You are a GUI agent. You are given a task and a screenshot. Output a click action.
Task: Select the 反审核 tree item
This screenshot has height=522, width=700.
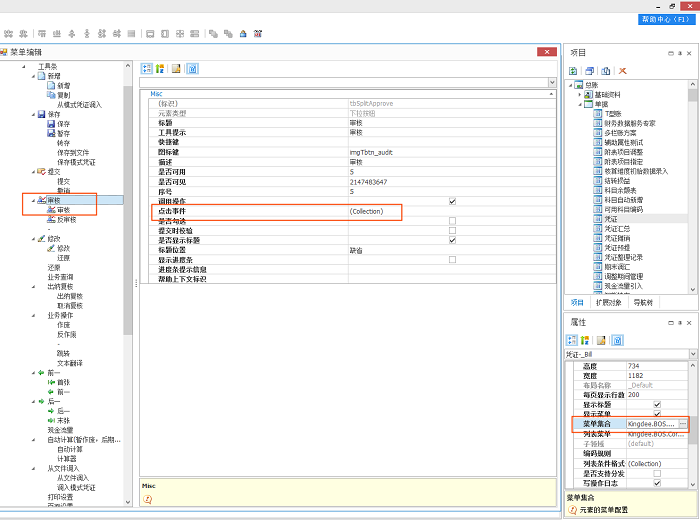point(66,219)
